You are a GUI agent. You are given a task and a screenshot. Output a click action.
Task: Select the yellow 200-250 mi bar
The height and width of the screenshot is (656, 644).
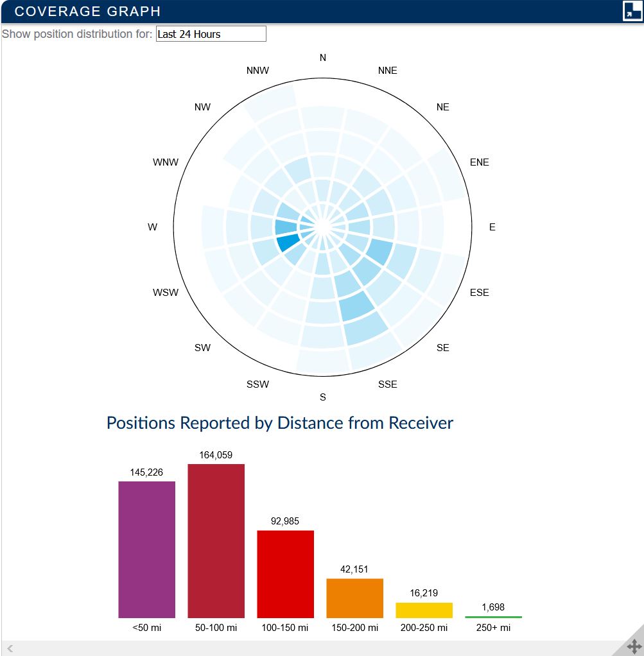424,610
